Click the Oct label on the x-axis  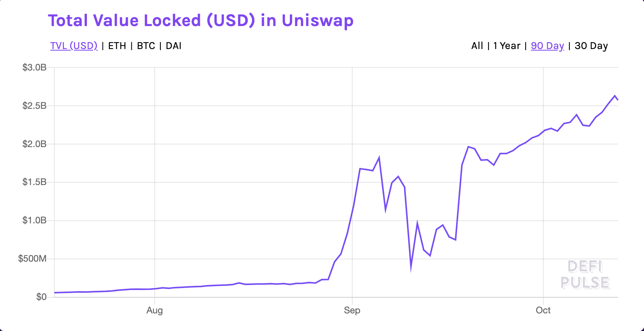click(543, 310)
